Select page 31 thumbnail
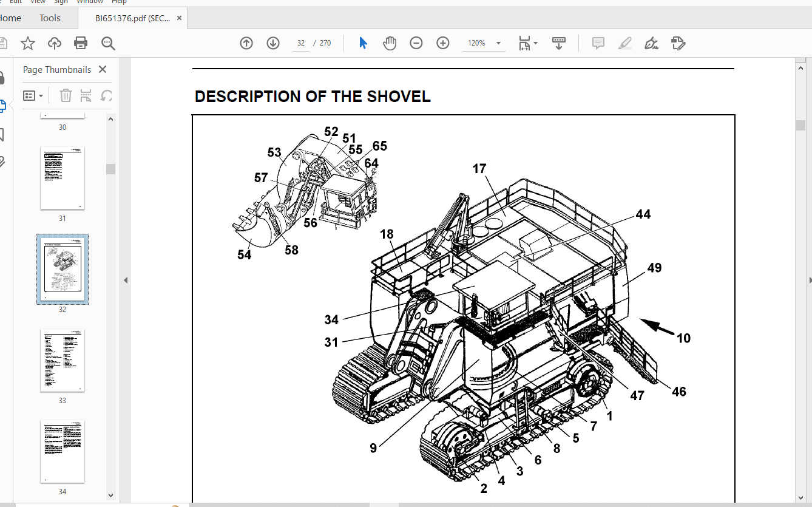812x507 pixels. click(63, 179)
